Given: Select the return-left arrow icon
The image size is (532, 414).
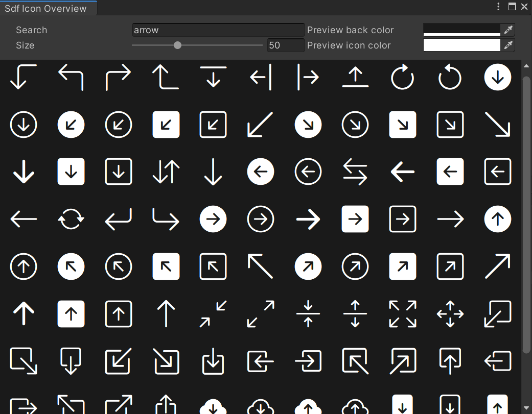Looking at the screenshot, I should (119, 219).
